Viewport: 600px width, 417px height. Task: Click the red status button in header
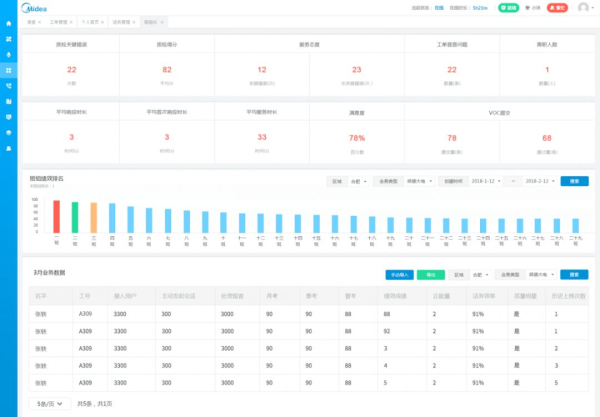[560, 8]
